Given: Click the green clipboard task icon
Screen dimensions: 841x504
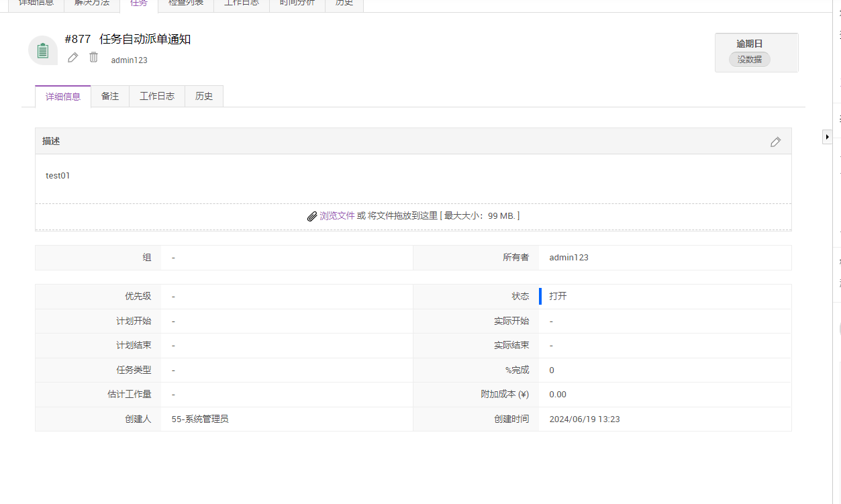Looking at the screenshot, I should pyautogui.click(x=43, y=50).
